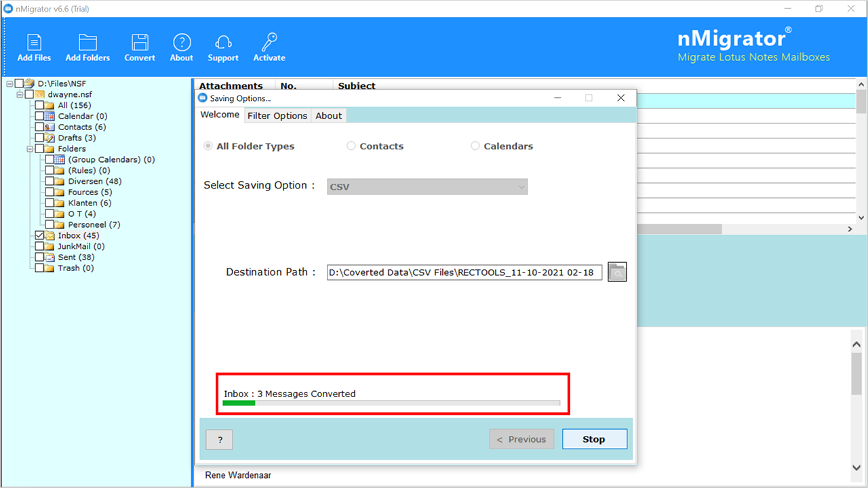This screenshot has height=488, width=868.
Task: Select the Contacts radio button in dialog
Action: pos(351,146)
